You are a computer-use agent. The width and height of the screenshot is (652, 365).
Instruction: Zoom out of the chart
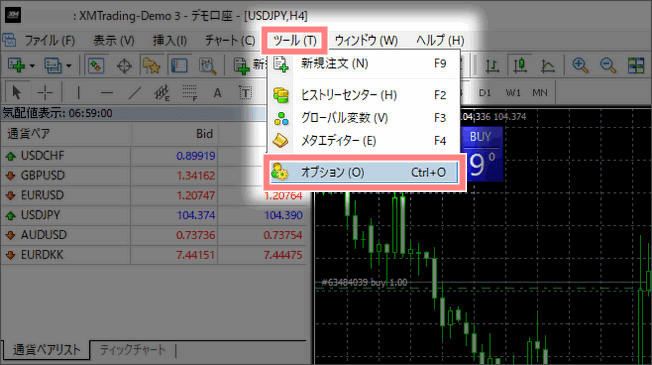coord(608,66)
